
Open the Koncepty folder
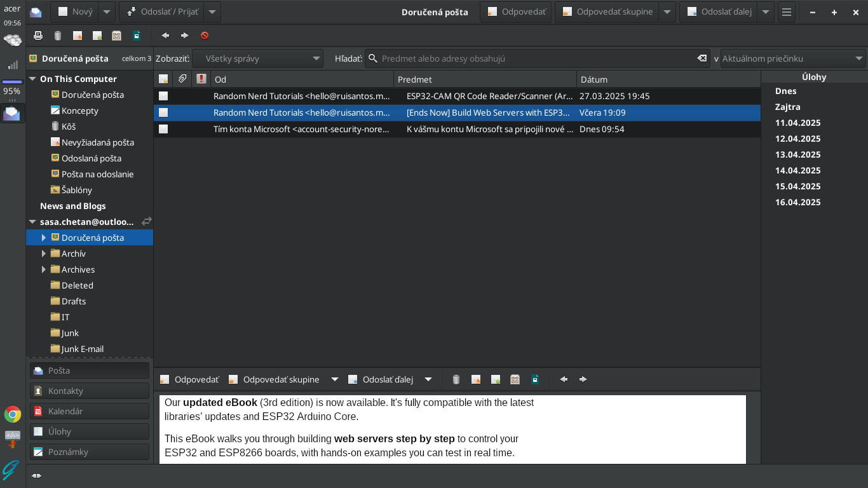[x=79, y=111]
